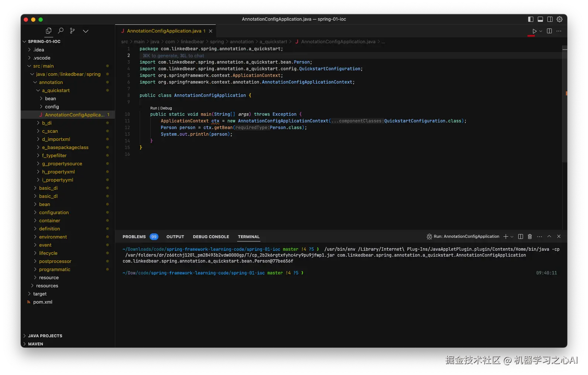Split the editor to the right

coord(549,31)
